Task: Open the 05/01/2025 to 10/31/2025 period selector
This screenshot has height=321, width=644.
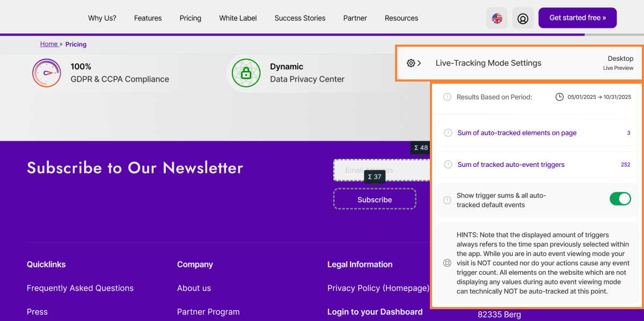Action: point(599,97)
